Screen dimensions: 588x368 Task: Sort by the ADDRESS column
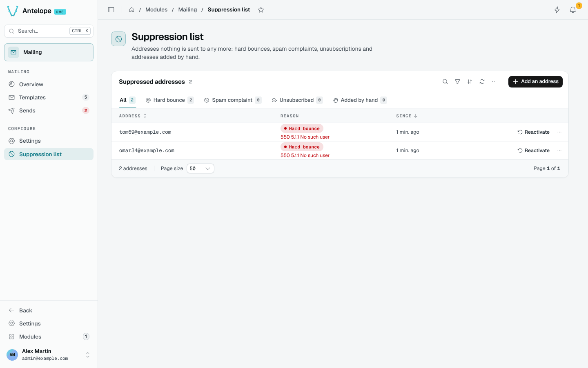pyautogui.click(x=133, y=116)
